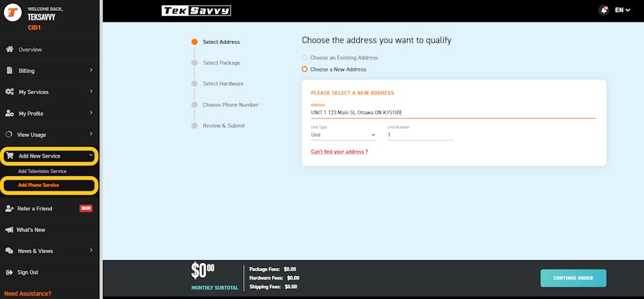Click the Continue Order button
644x299 pixels.
click(x=573, y=278)
